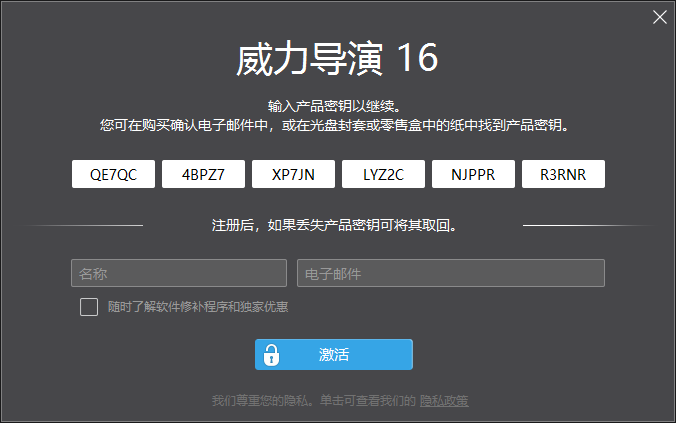
Task: Click the 电子邮件 email input field
Action: (451, 273)
